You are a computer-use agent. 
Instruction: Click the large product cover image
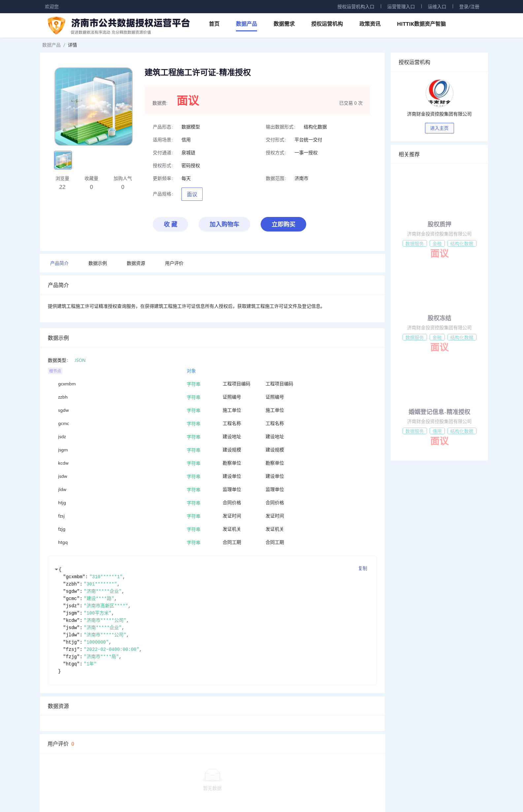point(93,106)
